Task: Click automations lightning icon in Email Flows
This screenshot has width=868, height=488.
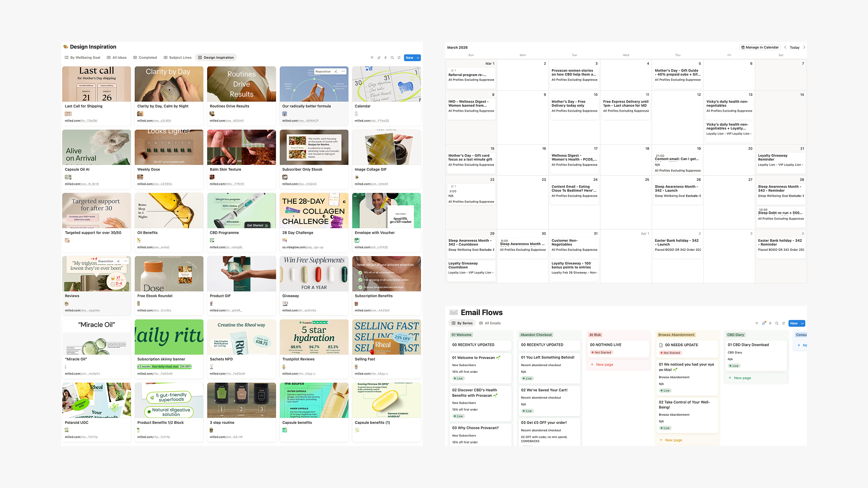Action: 770,324
